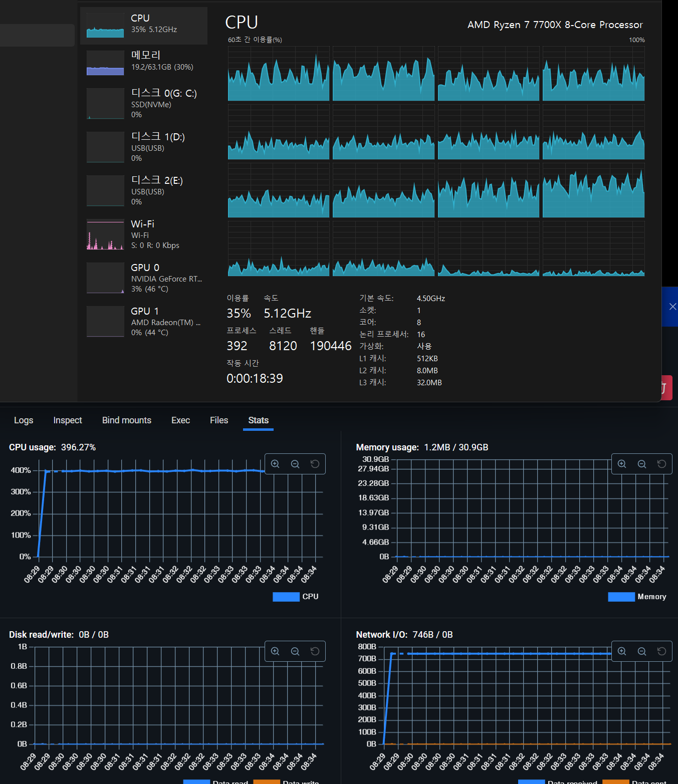Click the 32.0MB L3 cache value
Screen dimensions: 678x784
coord(429,383)
